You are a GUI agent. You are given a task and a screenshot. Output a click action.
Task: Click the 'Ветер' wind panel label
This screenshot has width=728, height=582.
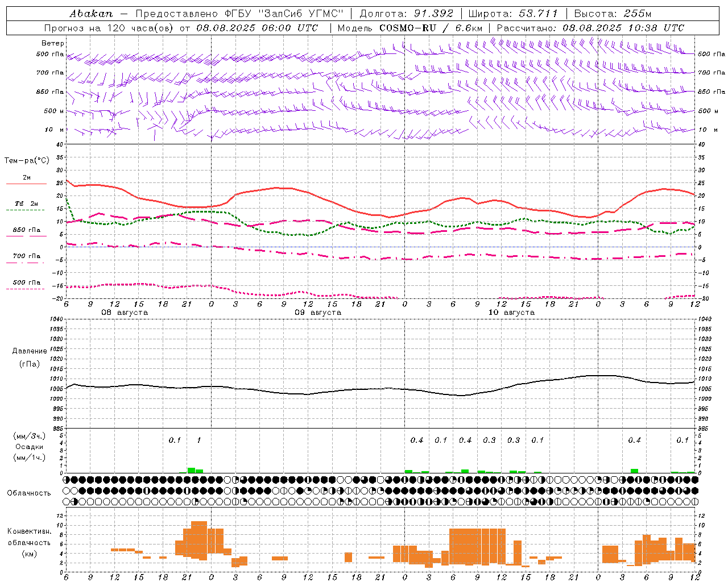coord(53,43)
